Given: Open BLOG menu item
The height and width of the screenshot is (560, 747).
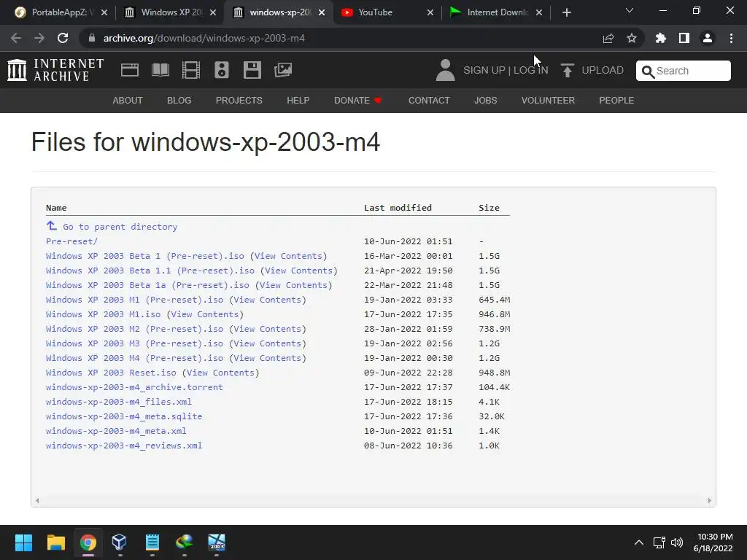Looking at the screenshot, I should (179, 101).
